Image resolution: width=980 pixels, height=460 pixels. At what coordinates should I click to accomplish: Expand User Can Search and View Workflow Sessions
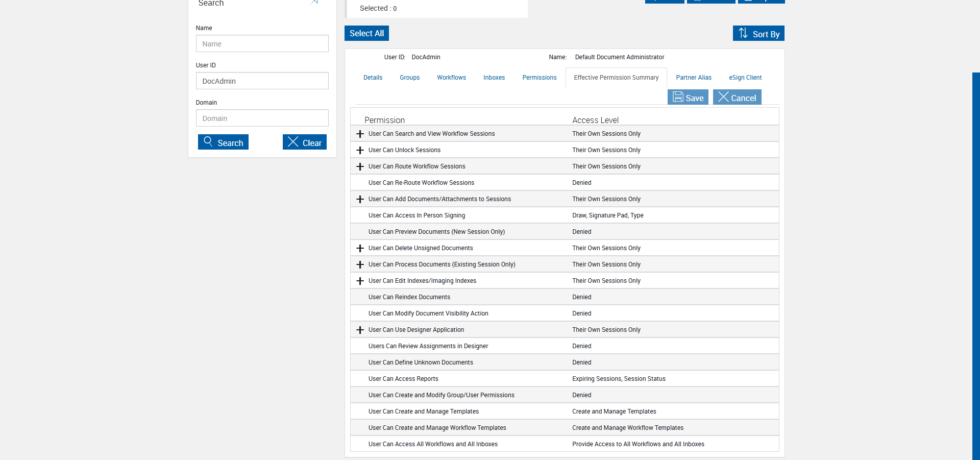click(360, 134)
